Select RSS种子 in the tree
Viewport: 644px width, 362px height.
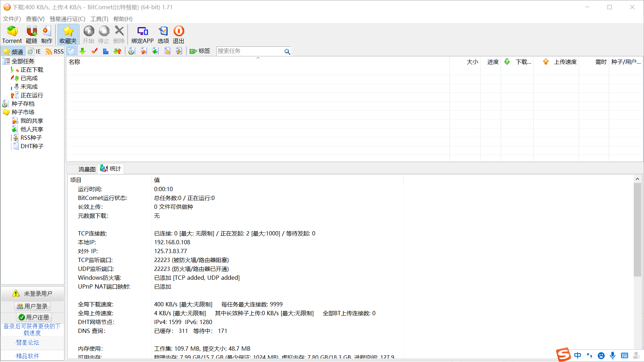pos(31,138)
